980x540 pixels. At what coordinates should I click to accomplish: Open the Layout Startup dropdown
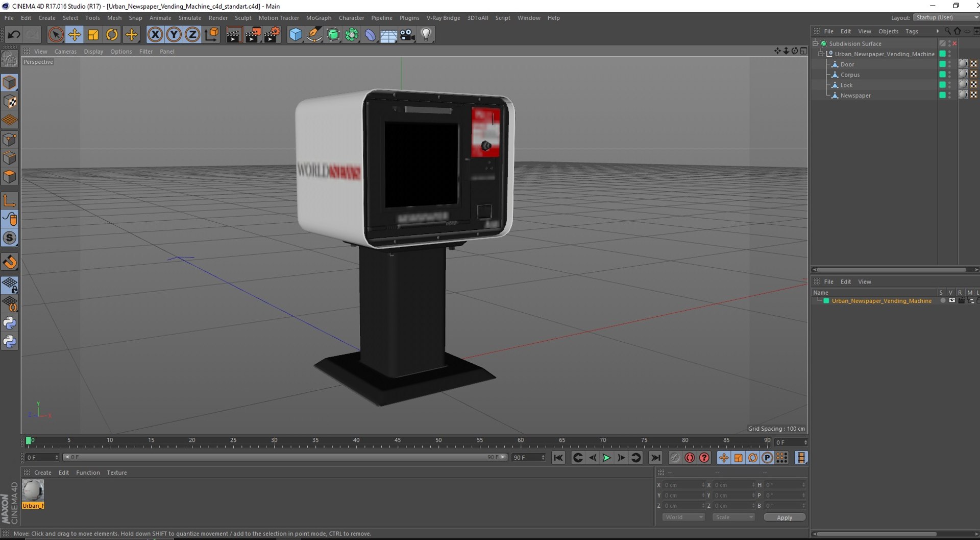(x=946, y=17)
